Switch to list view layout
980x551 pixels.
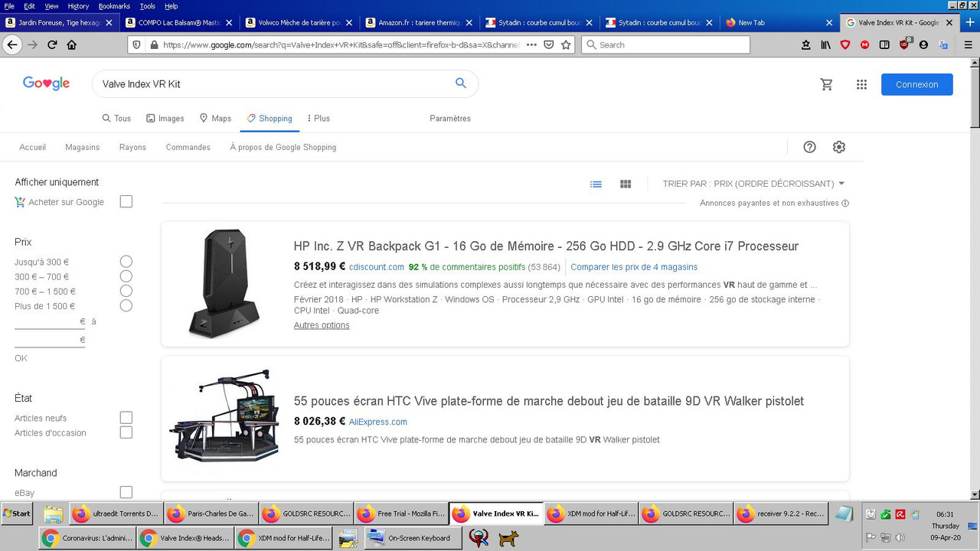click(x=596, y=184)
